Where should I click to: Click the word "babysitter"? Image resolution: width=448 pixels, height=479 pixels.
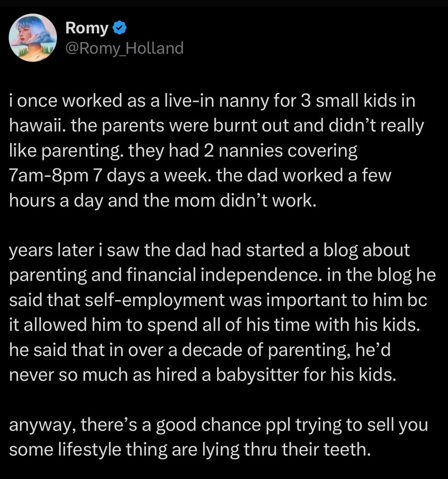[x=257, y=375]
